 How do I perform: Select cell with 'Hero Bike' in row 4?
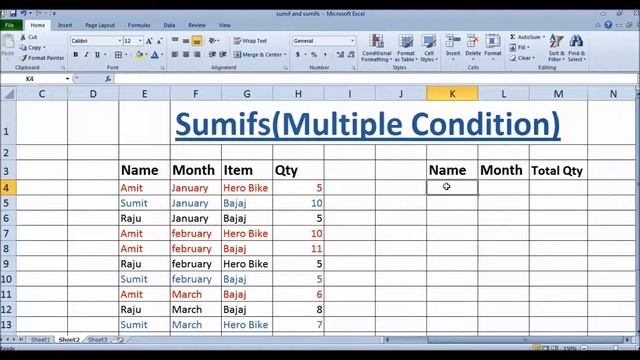point(247,188)
